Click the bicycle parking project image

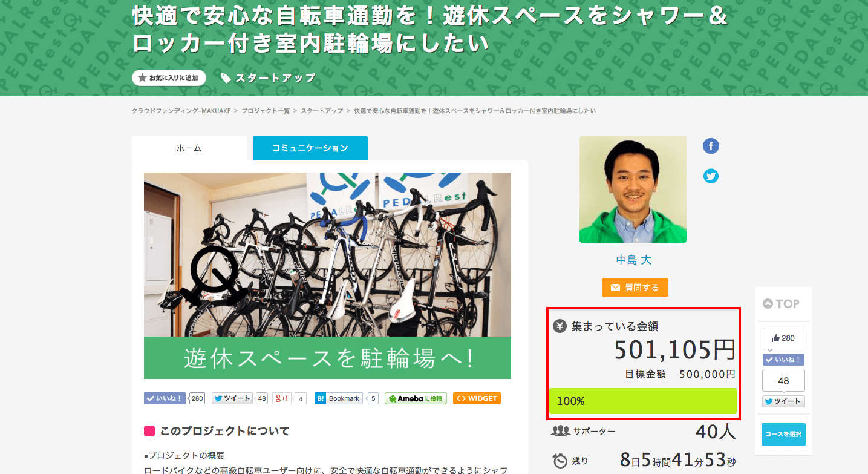tap(327, 275)
